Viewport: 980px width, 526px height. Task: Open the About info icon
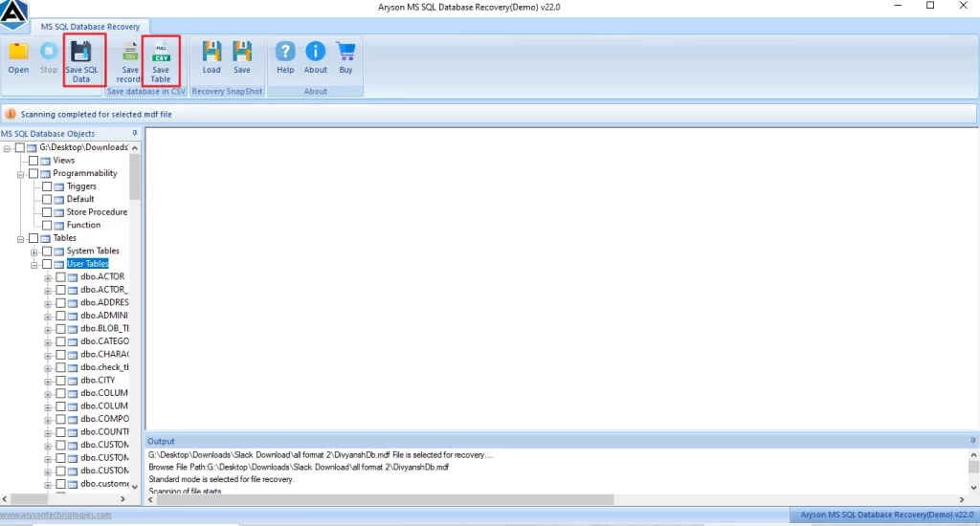(316, 52)
